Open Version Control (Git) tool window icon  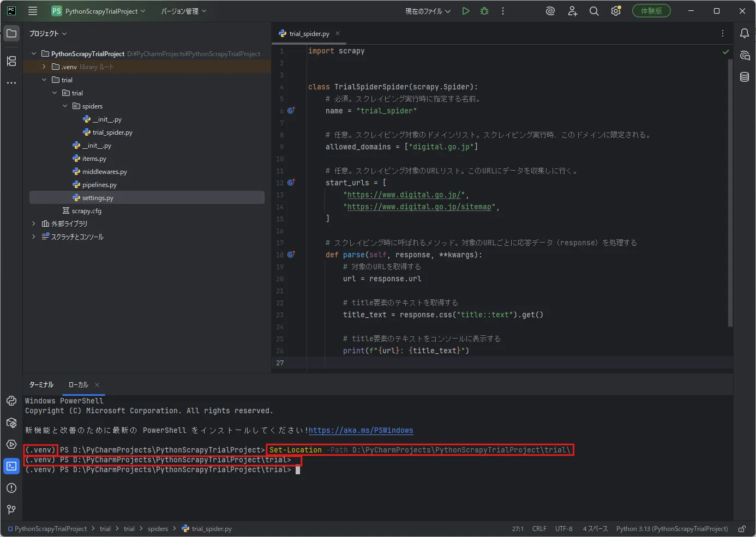(x=11, y=510)
